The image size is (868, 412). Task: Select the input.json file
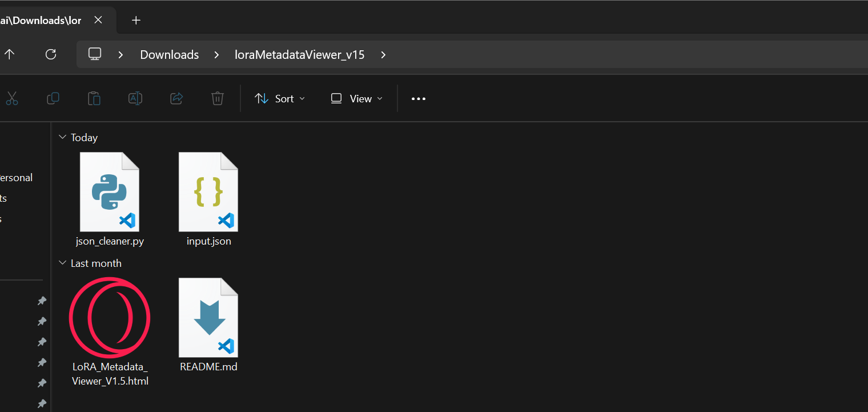point(209,199)
